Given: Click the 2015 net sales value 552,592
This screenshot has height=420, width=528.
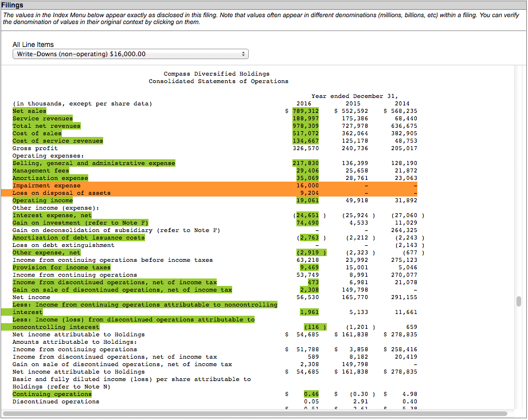Looking at the screenshot, I should pyautogui.click(x=355, y=111).
